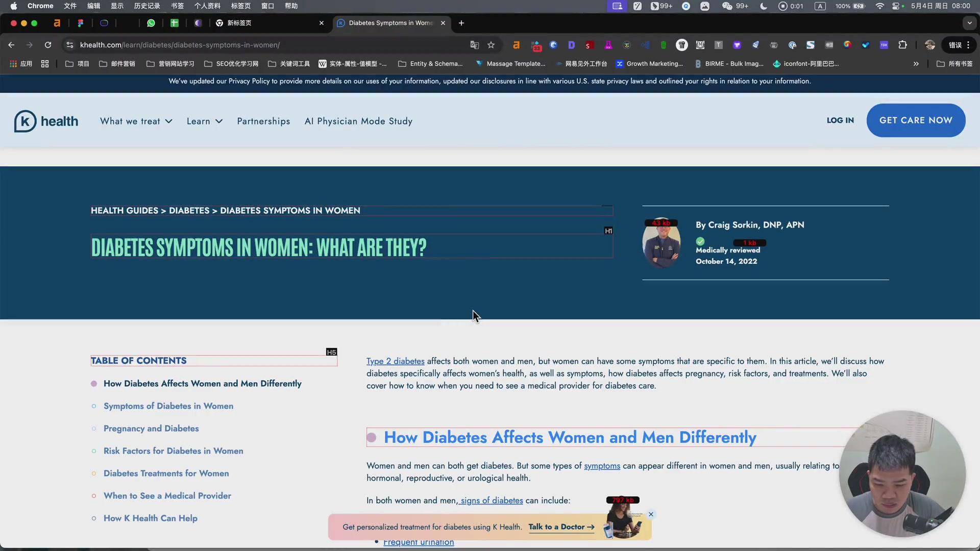Open the 所有书签 folder
The width and height of the screenshot is (980, 551).
click(954, 64)
